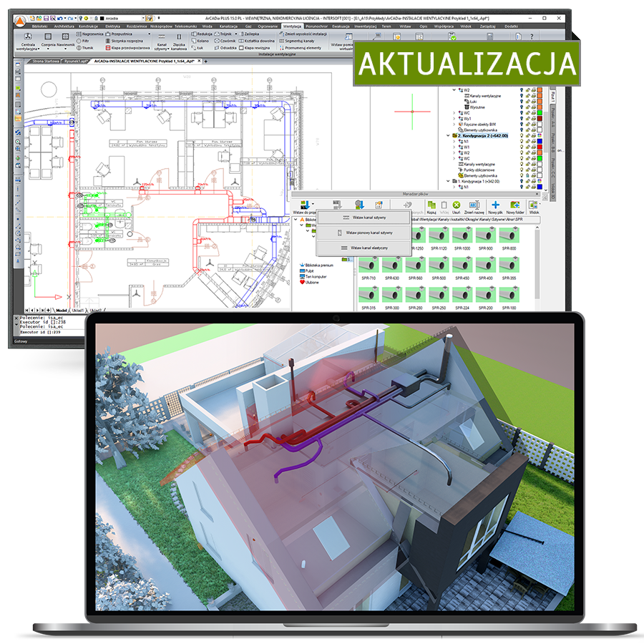This screenshot has height=644, width=644.
Task: Choose Wstaw kanał elastyczny from popup
Action: [364, 248]
